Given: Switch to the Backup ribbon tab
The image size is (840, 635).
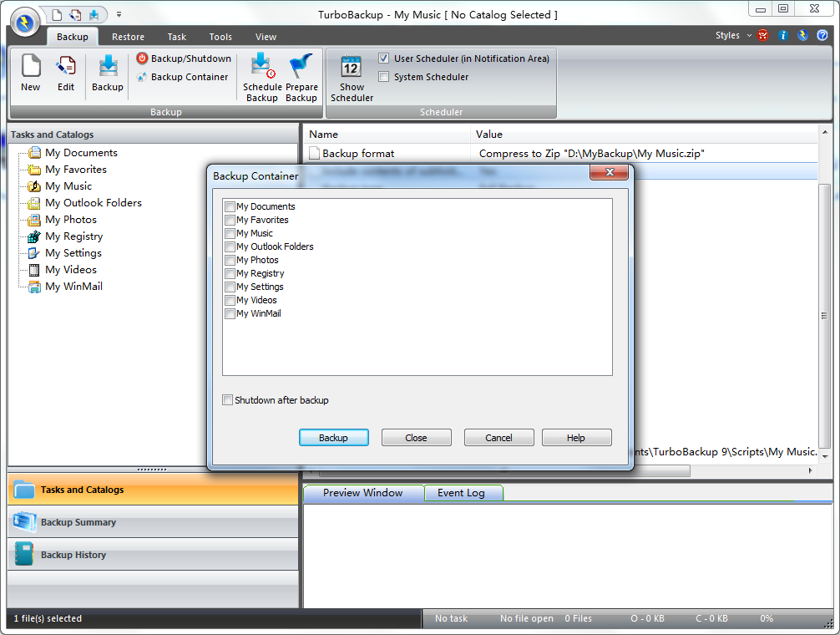Looking at the screenshot, I should (73, 37).
